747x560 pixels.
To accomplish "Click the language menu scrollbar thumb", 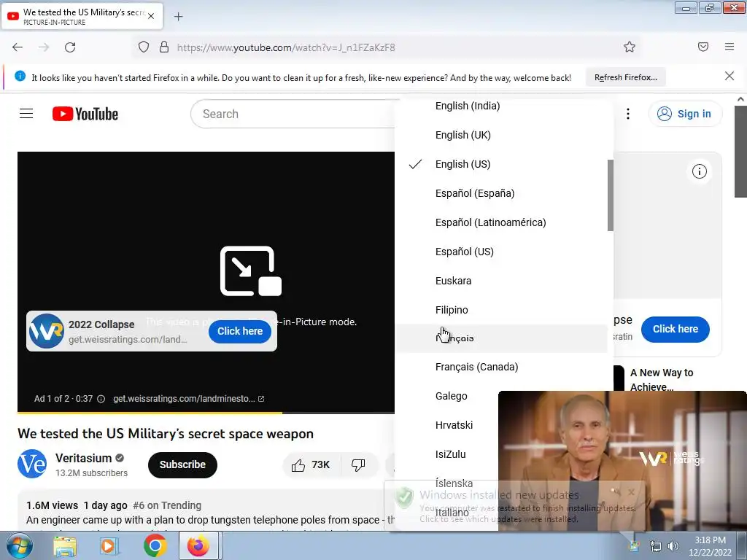I will click(x=611, y=195).
